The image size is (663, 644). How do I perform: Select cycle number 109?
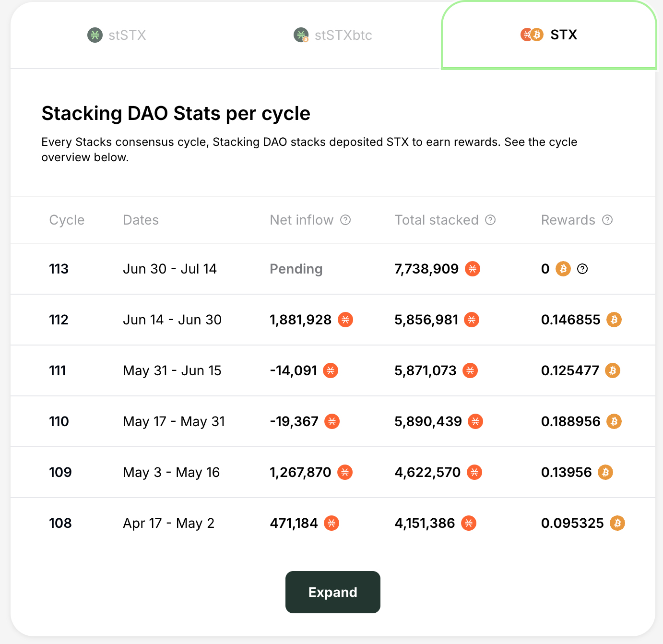60,472
